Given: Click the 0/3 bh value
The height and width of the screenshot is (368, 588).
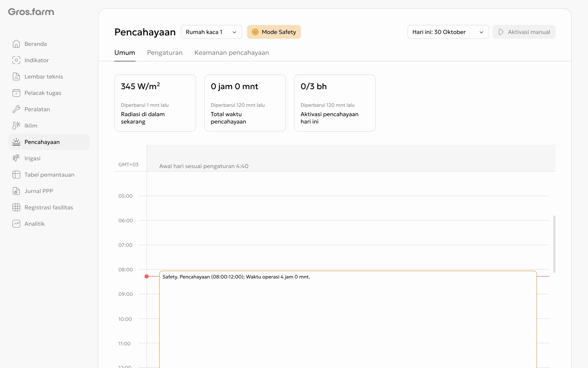Looking at the screenshot, I should [x=313, y=86].
